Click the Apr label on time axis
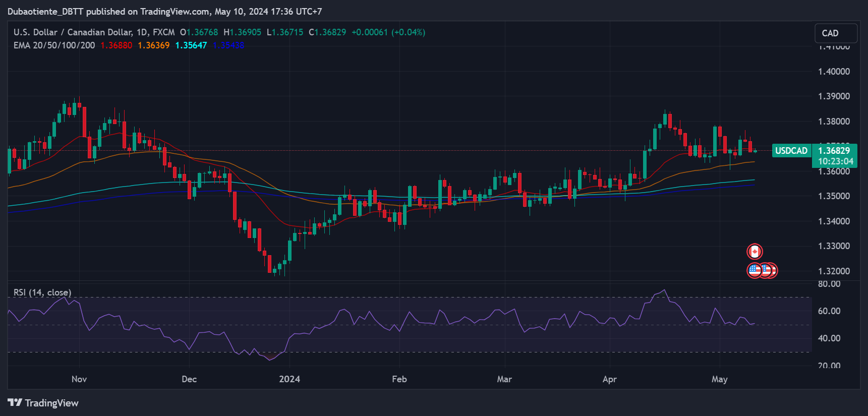Screen dimensions: 868x416 coord(610,379)
